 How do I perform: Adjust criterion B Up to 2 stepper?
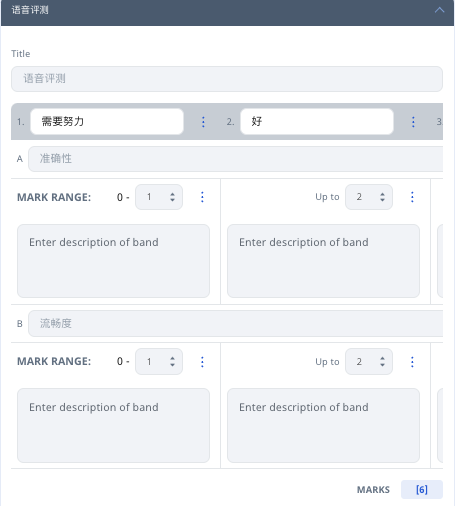point(369,362)
